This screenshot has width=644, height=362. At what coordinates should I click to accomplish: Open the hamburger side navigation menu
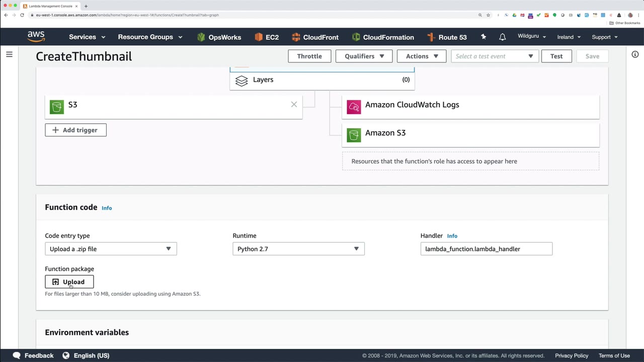pos(9,54)
